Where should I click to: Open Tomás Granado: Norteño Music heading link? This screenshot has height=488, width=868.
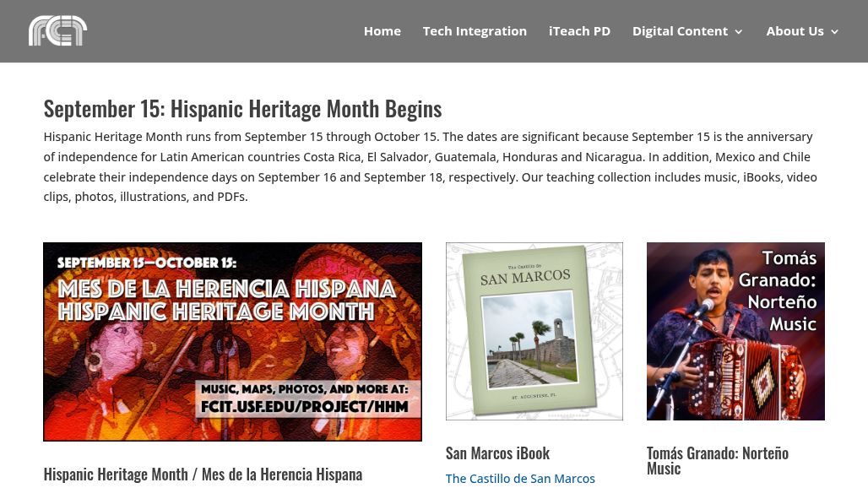pyautogui.click(x=717, y=460)
